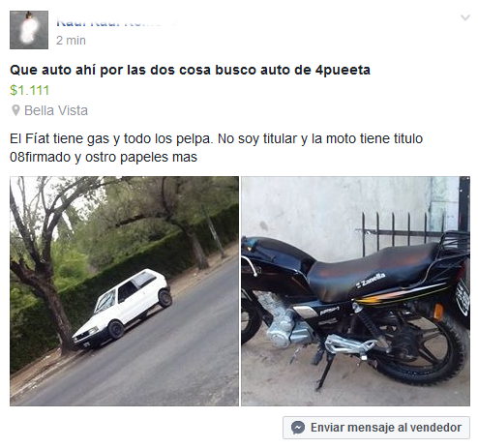Open the Bella Vista location link
This screenshot has height=448, width=478.
(x=56, y=110)
